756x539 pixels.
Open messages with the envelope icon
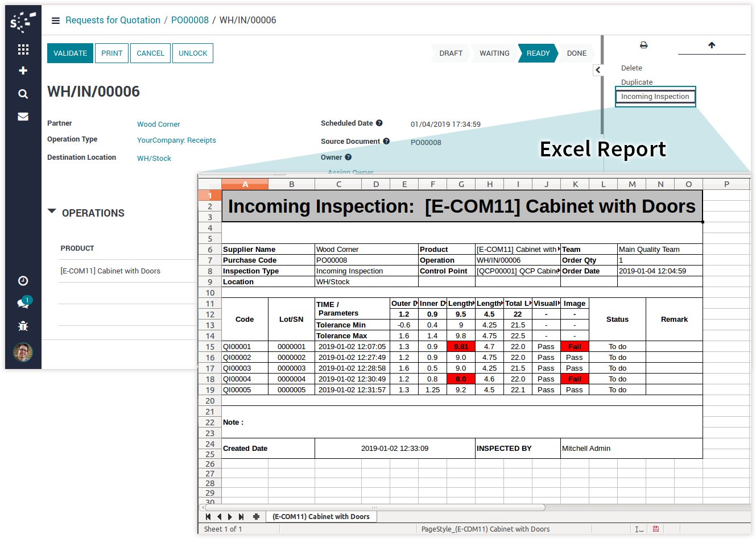coord(23,117)
